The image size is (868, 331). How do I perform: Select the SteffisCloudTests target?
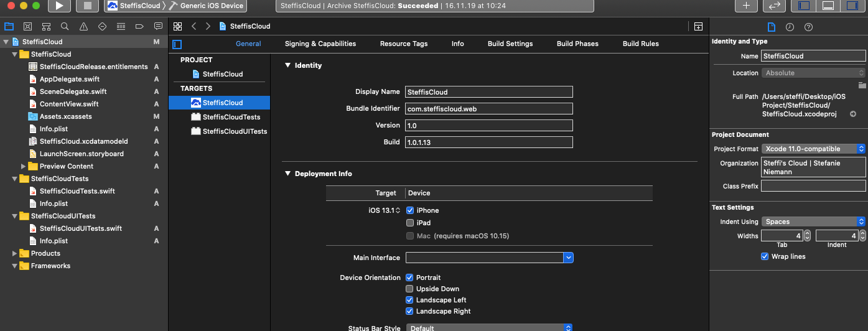point(231,117)
